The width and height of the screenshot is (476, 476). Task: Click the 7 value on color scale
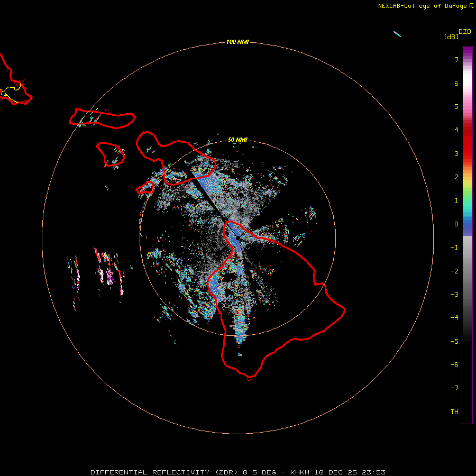456,59
